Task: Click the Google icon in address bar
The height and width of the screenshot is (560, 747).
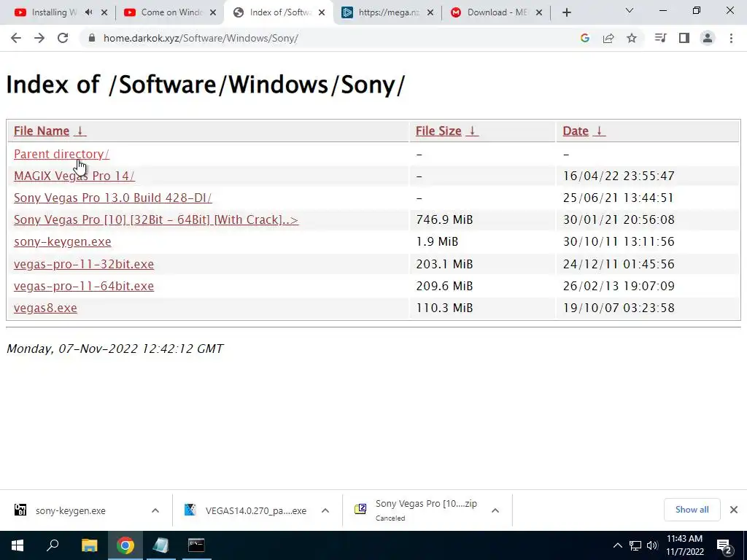Action: [585, 38]
